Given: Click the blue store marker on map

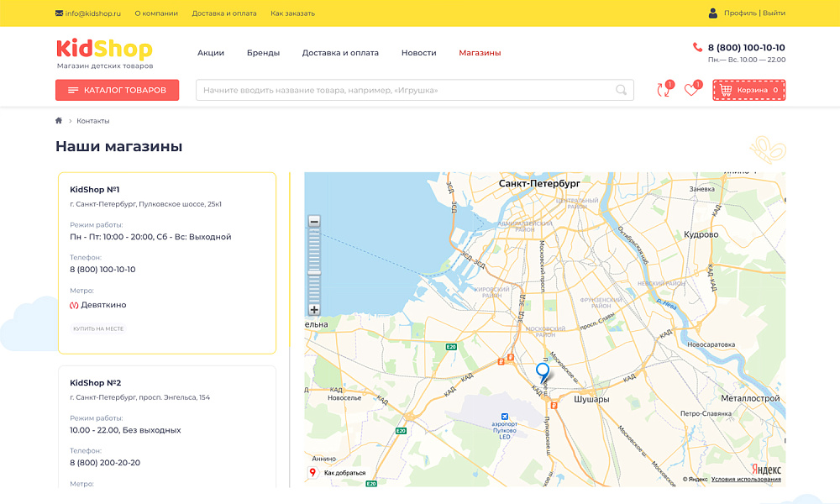Looking at the screenshot, I should 543,370.
